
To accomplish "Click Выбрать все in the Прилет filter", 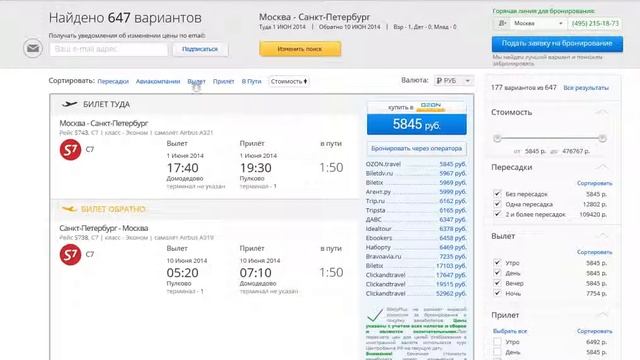I will click(510, 331).
